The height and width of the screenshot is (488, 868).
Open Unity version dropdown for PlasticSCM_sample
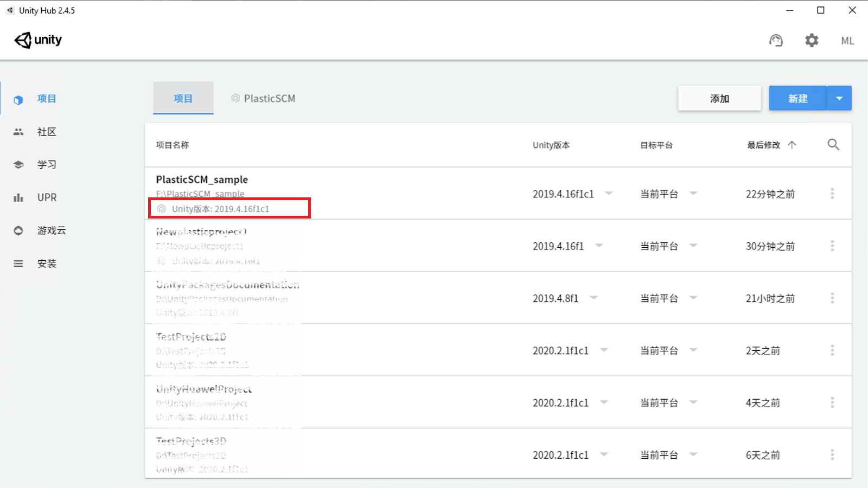(x=610, y=194)
